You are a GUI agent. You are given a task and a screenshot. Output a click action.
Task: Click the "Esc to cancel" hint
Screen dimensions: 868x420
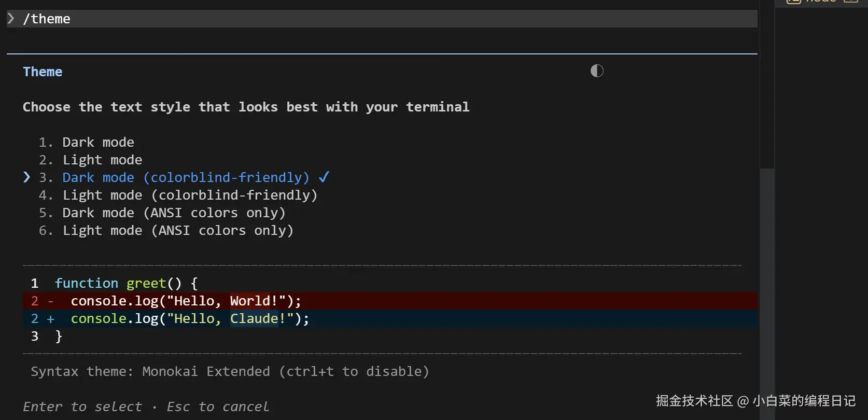218,407
